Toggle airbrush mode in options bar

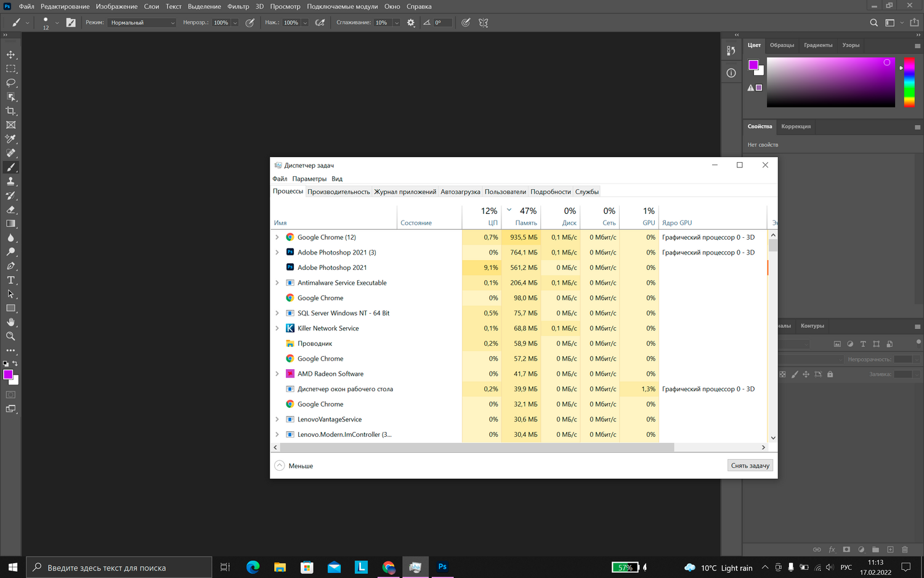pos(320,23)
